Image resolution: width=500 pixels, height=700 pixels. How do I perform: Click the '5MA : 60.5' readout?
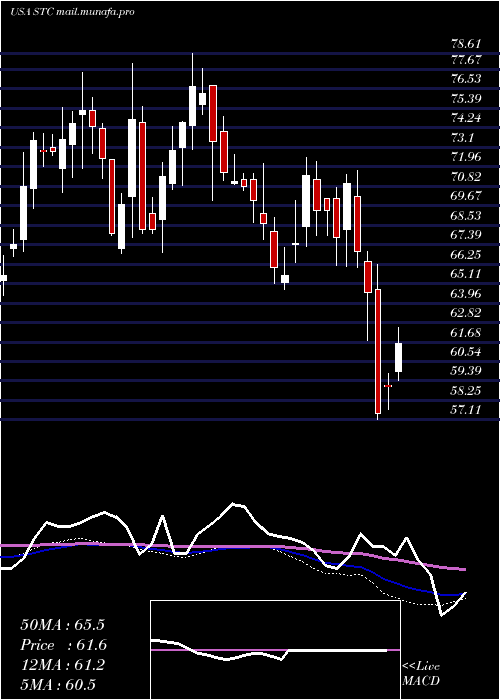pyautogui.click(x=58, y=684)
